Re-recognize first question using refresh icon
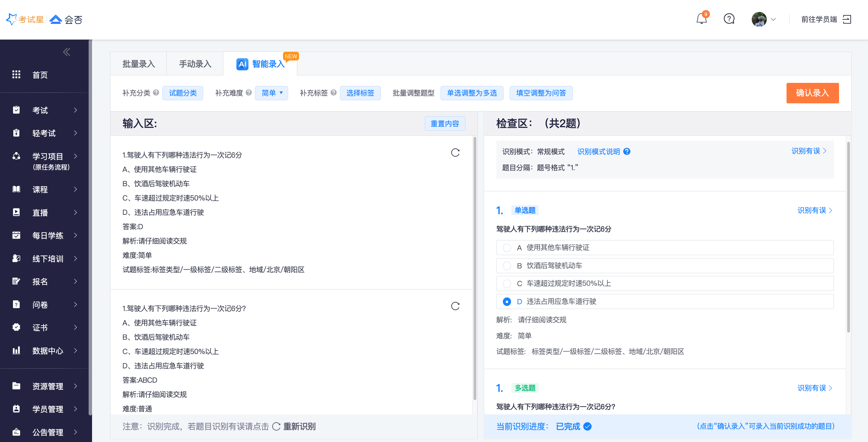 pyautogui.click(x=455, y=152)
